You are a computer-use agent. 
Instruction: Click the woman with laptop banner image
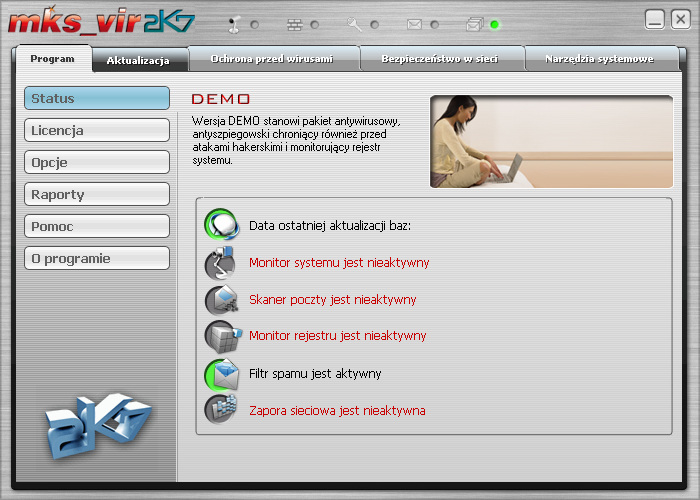551,142
